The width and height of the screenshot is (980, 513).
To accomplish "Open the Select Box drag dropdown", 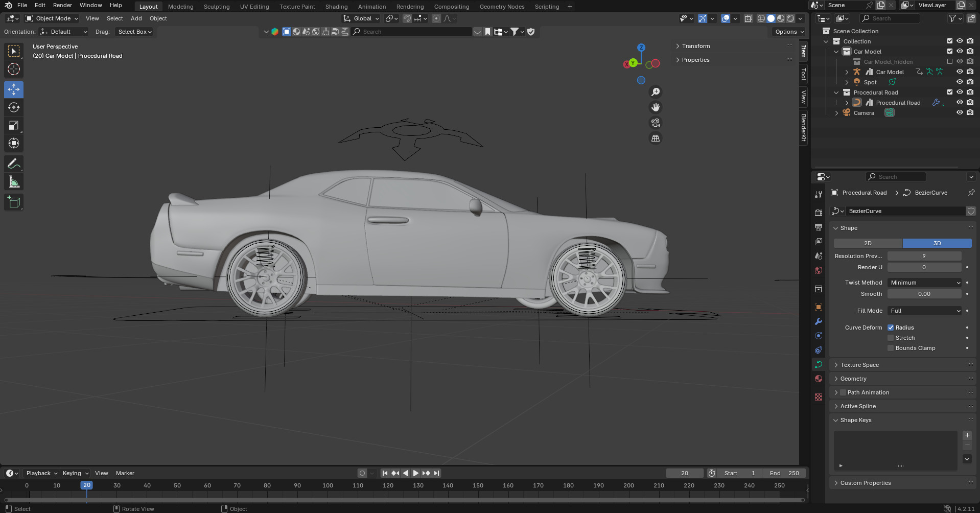I will tap(135, 32).
